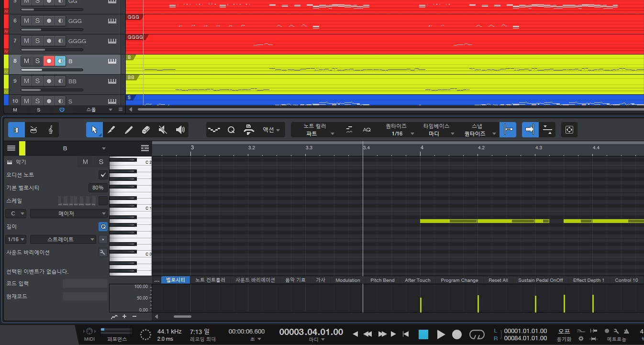
Task: Toggle the AQ auto-quantize button
Action: click(366, 130)
